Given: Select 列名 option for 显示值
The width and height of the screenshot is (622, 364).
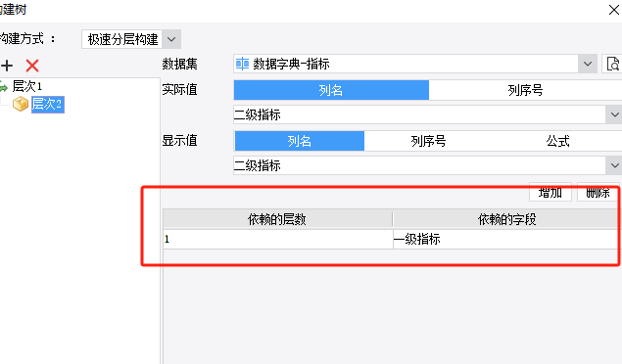Looking at the screenshot, I should [300, 141].
